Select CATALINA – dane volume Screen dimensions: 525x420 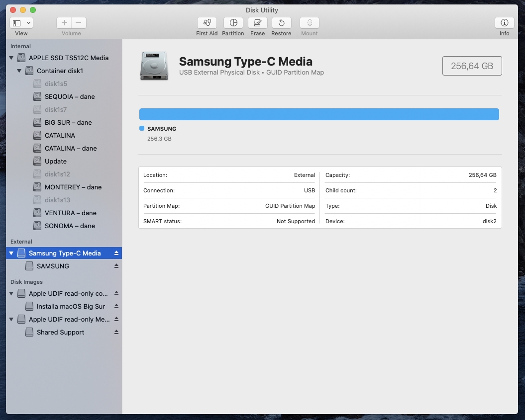pyautogui.click(x=64, y=149)
